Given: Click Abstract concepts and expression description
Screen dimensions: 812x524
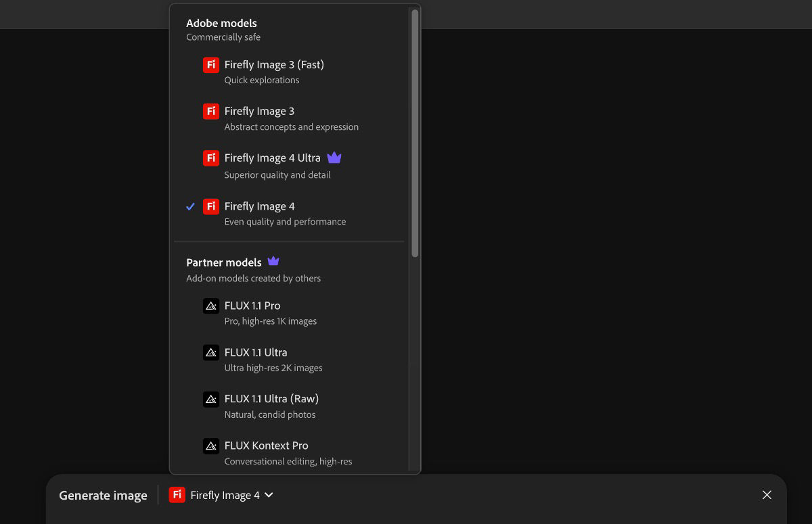Looking at the screenshot, I should [x=292, y=126].
